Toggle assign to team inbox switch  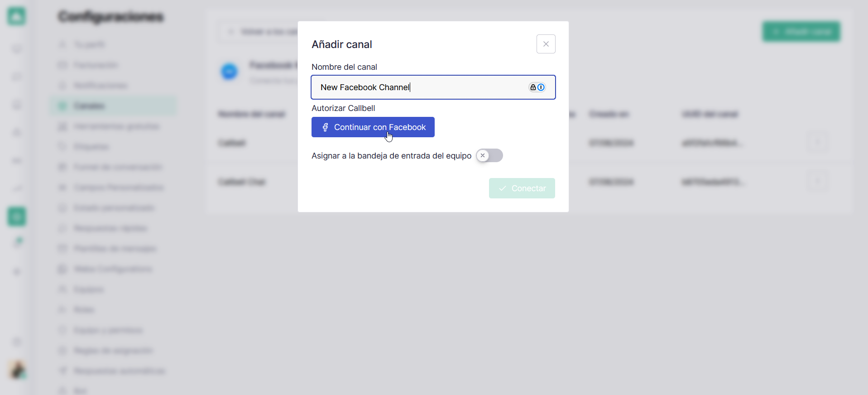click(489, 156)
